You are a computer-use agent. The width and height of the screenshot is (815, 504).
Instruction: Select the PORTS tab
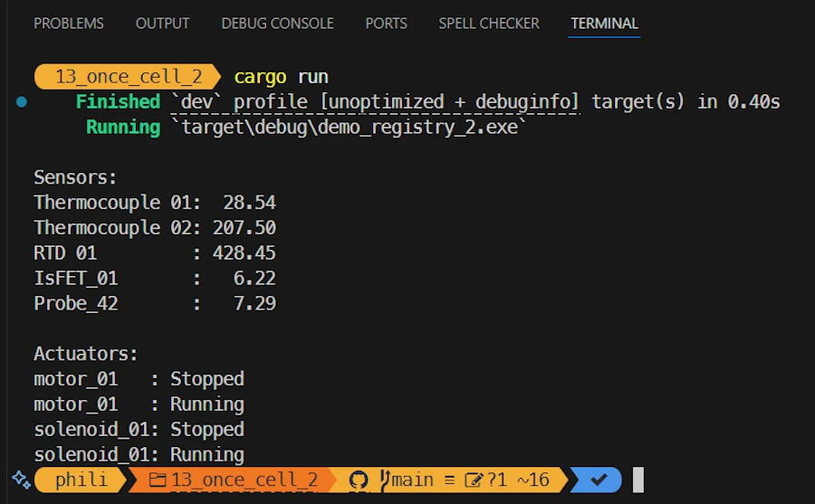pos(386,24)
